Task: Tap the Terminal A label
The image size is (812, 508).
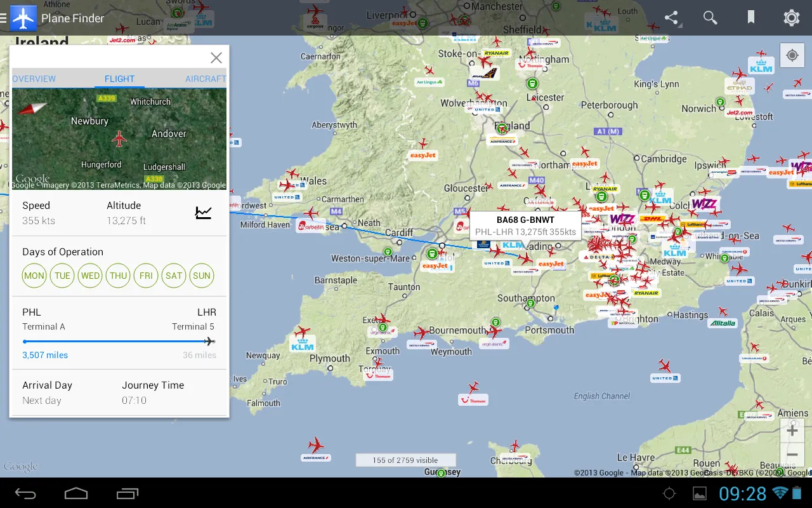Action: pyautogui.click(x=44, y=326)
